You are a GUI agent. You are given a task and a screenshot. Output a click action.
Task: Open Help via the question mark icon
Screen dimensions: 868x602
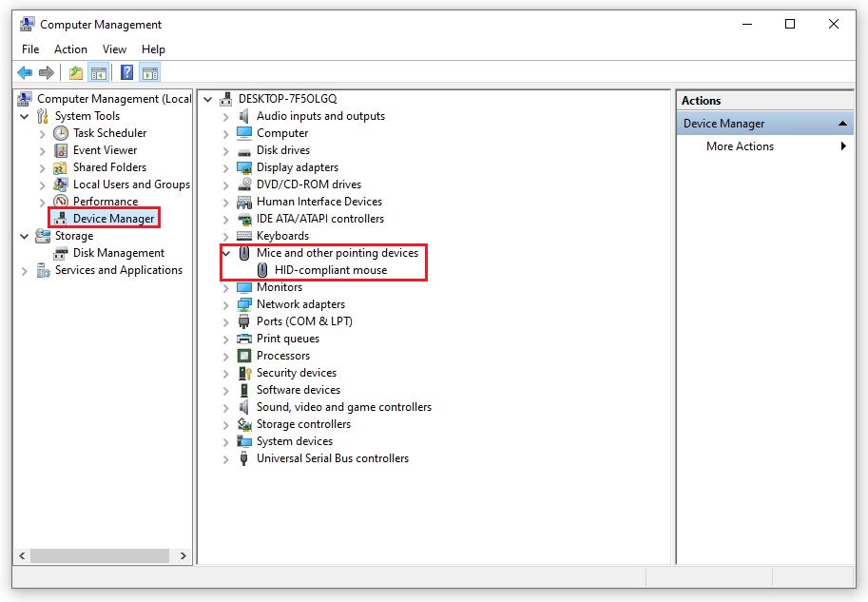[126, 72]
